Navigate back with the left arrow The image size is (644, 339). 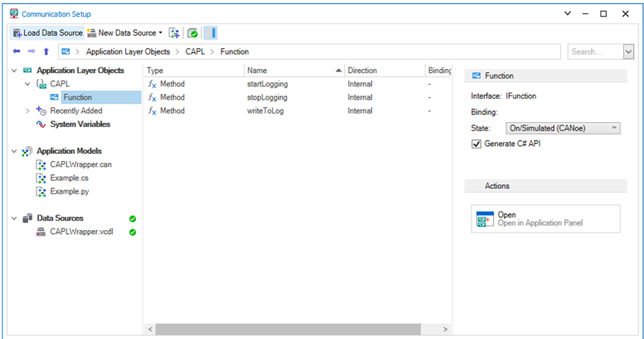[x=17, y=52]
